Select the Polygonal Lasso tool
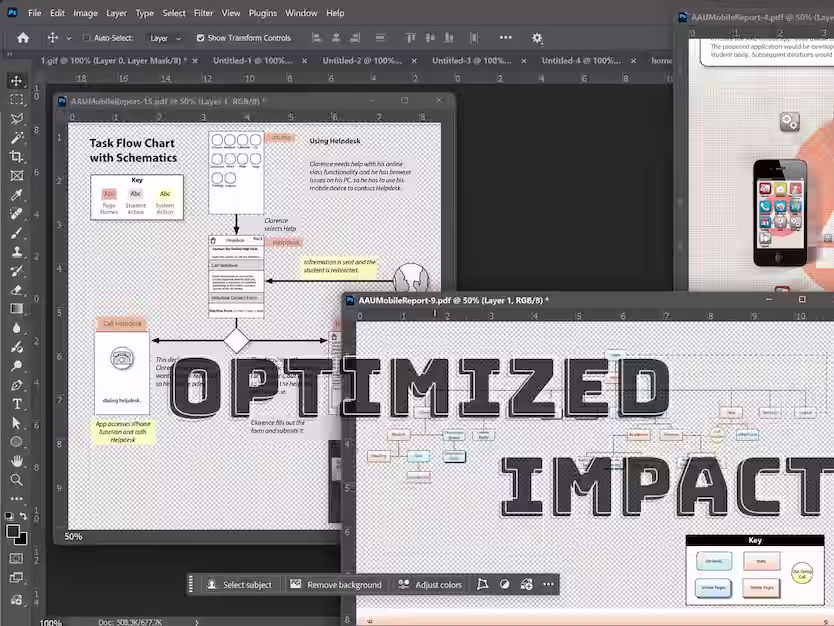The image size is (834, 626). point(16,119)
